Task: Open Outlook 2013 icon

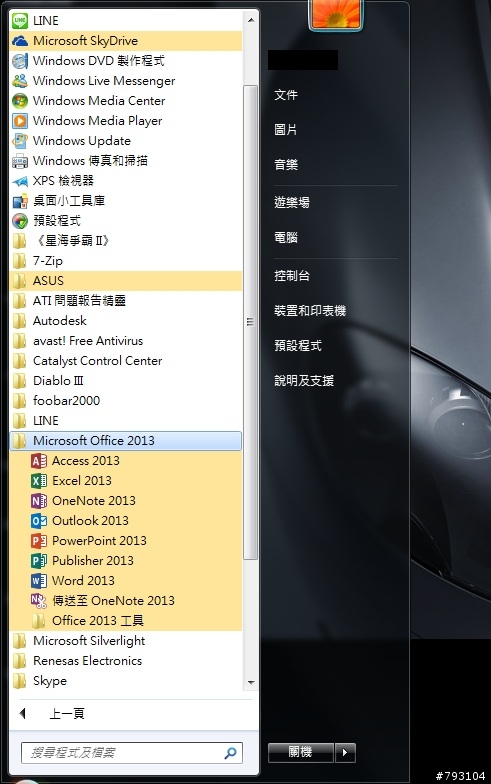Action: (x=38, y=520)
